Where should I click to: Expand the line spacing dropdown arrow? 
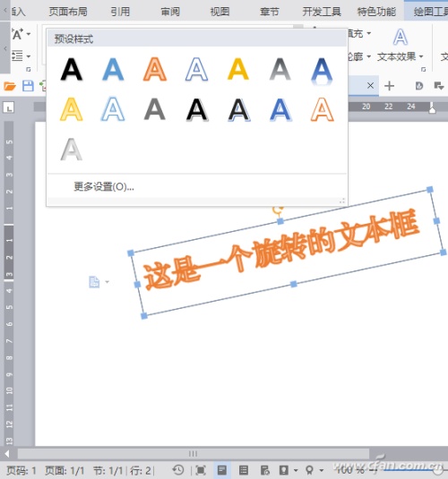(x=29, y=56)
